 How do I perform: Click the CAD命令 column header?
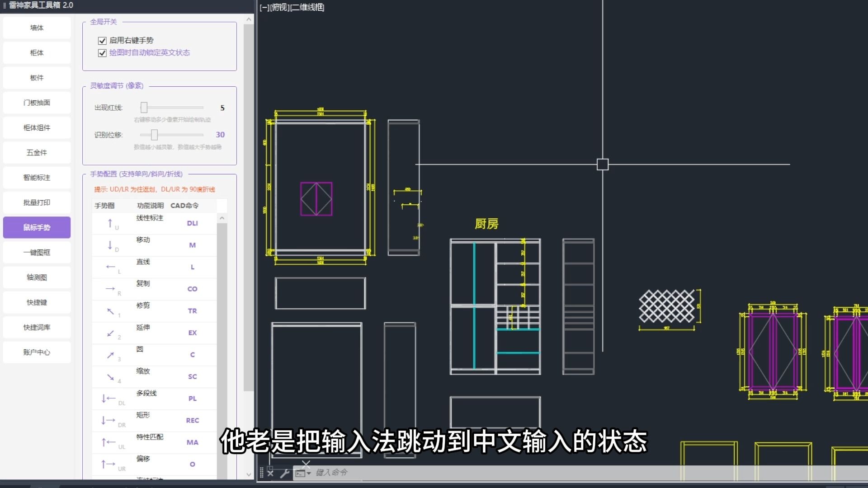[x=184, y=206]
